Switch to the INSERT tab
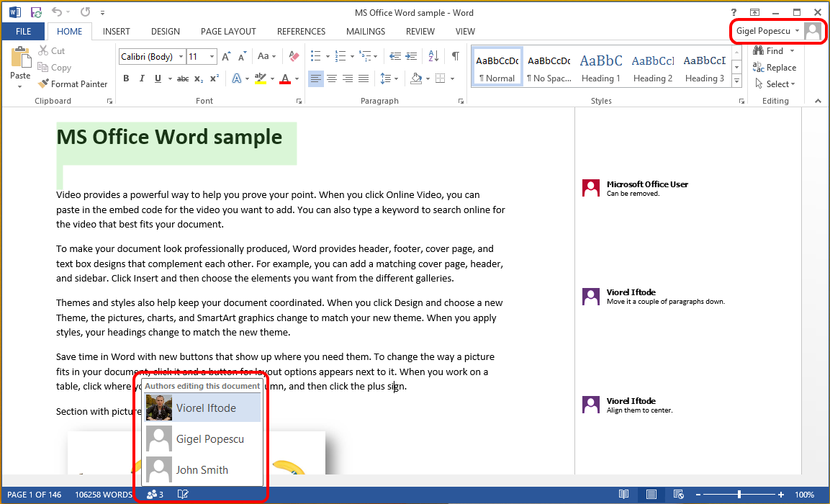 tap(117, 31)
